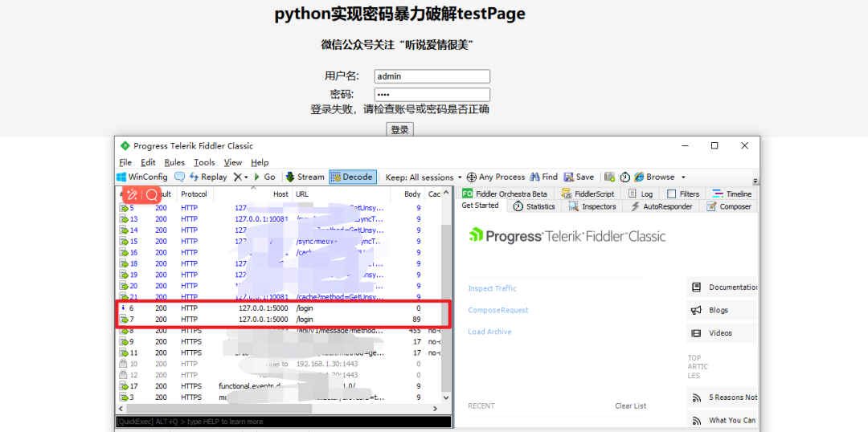Open the Tools menu
Image resolution: width=868 pixels, height=432 pixels.
coord(204,162)
